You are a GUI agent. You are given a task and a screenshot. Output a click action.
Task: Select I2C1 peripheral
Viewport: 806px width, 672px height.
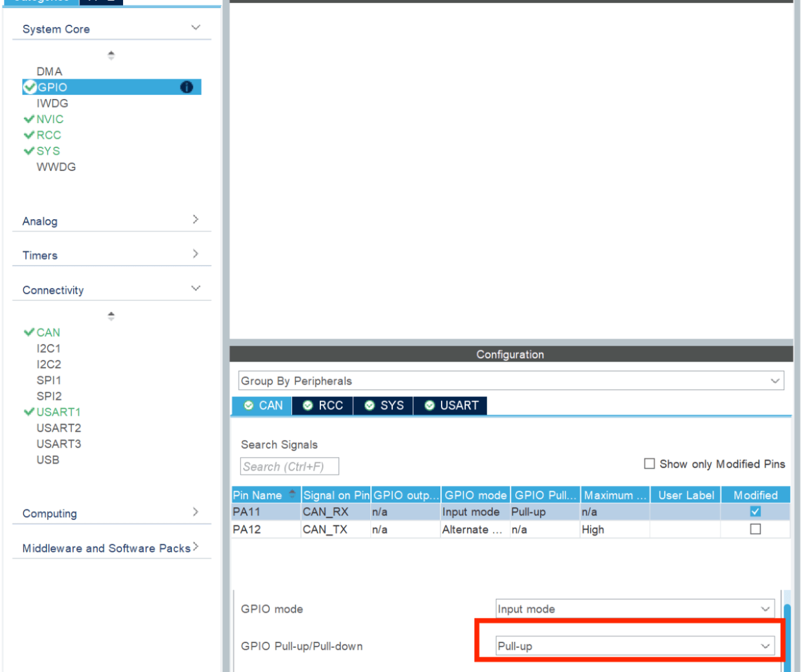pos(49,348)
